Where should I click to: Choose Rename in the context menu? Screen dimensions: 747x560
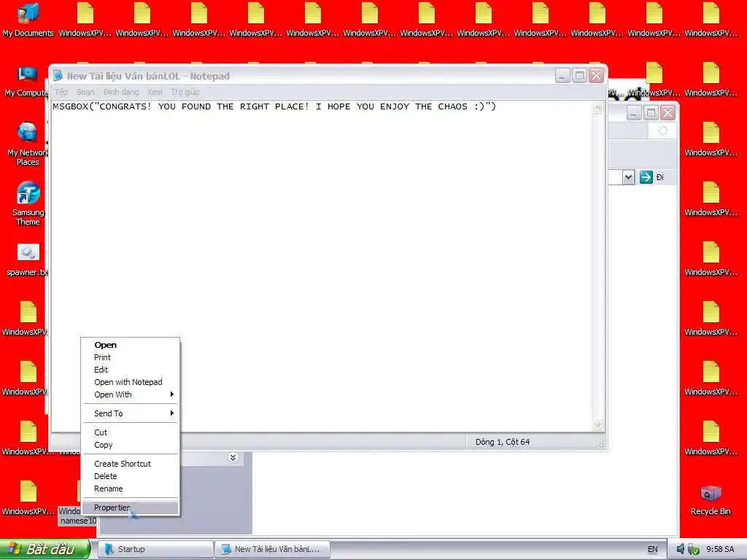(130, 489)
